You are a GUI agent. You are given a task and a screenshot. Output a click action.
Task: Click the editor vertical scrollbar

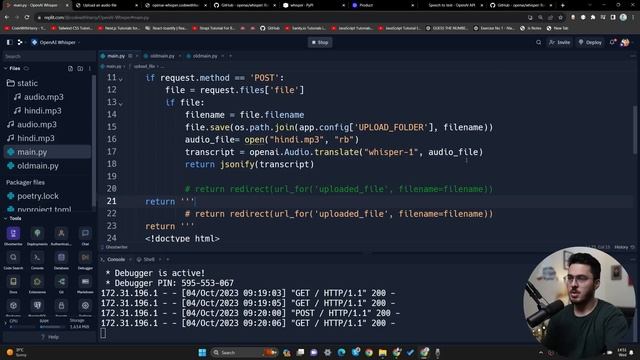pos(634,130)
